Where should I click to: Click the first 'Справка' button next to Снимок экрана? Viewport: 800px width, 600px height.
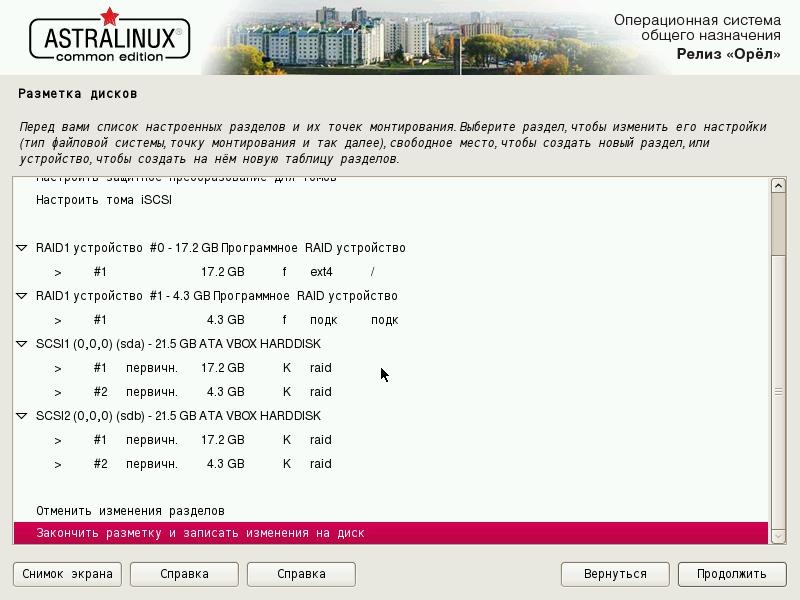pos(184,574)
